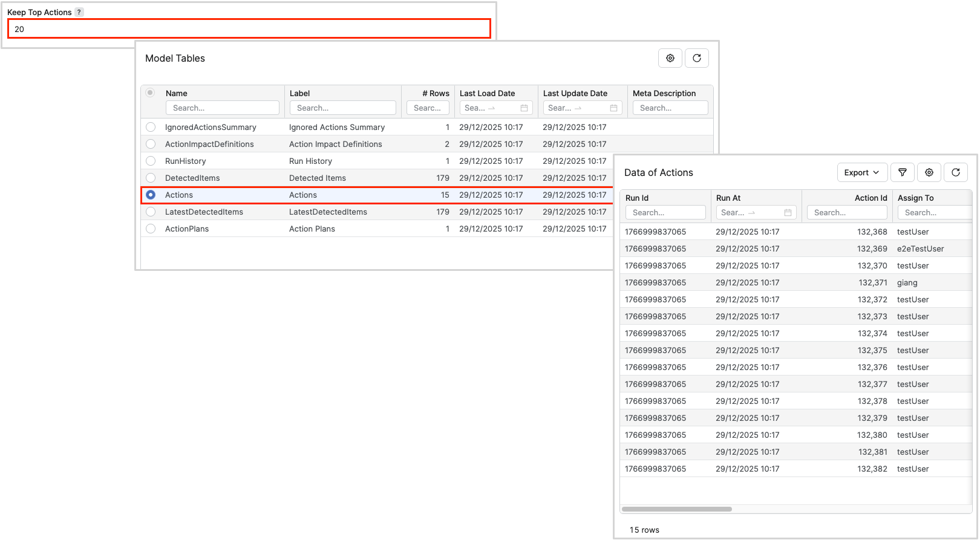Refresh the Data of Actions table
The height and width of the screenshot is (540, 980).
pos(956,172)
